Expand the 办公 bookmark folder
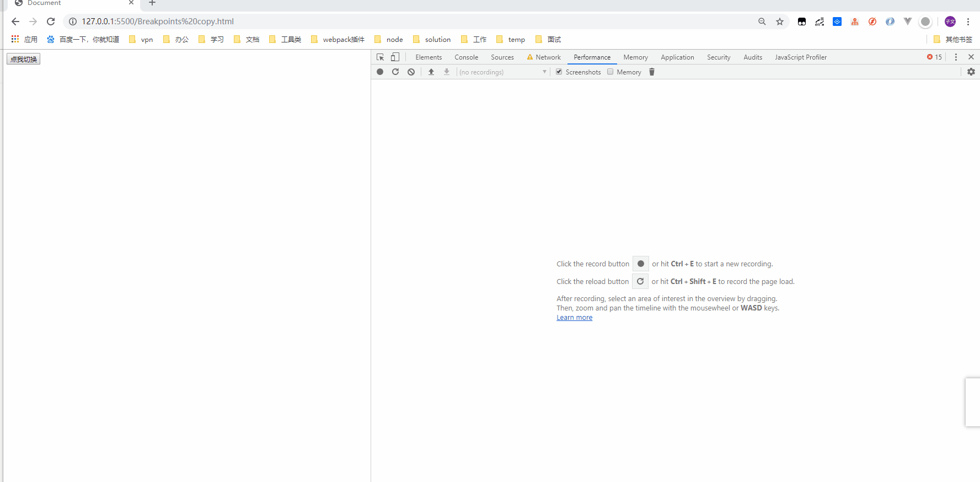980x482 pixels. click(x=176, y=39)
